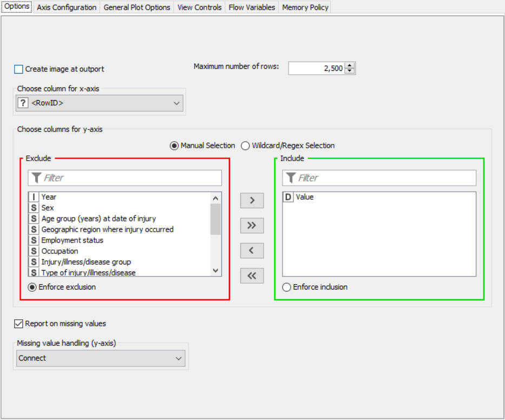Screen dimensions: 505x420
Task: Select Sex in the Exclude list
Action: [120, 208]
